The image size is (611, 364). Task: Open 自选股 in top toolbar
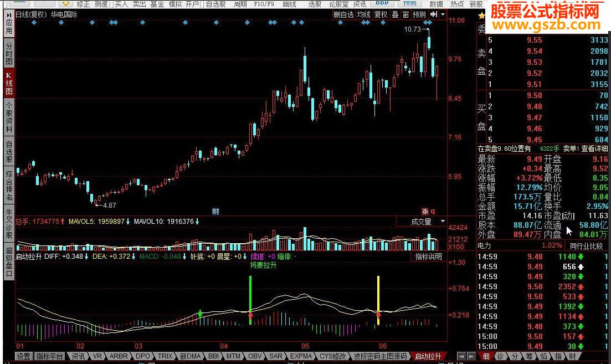point(215,4)
